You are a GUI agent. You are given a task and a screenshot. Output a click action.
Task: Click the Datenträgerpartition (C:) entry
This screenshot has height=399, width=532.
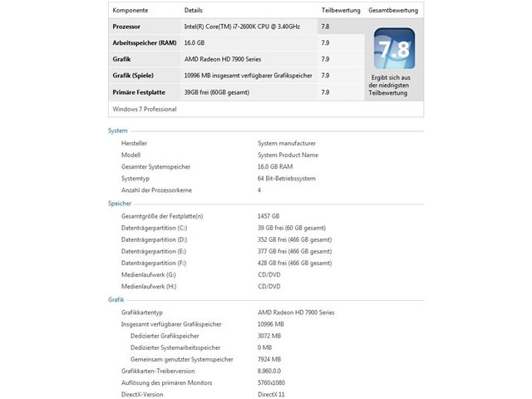click(x=154, y=228)
